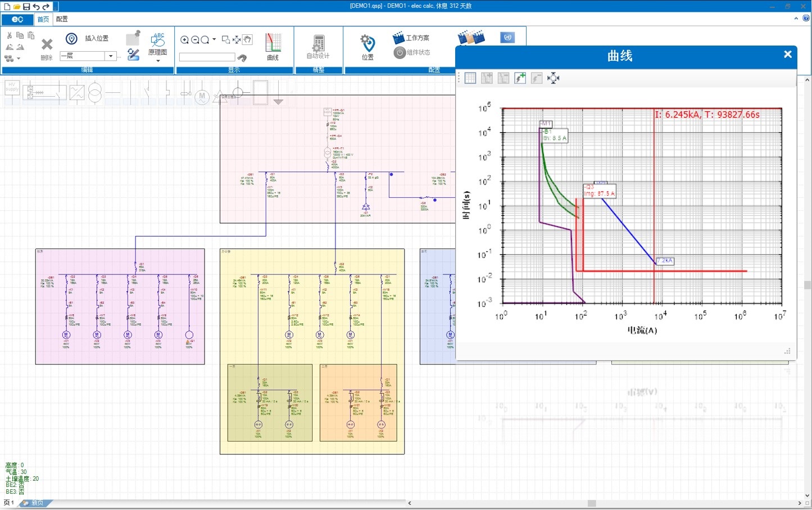The image size is (812, 510).
Task: Redo the last undone action
Action: 46,7
